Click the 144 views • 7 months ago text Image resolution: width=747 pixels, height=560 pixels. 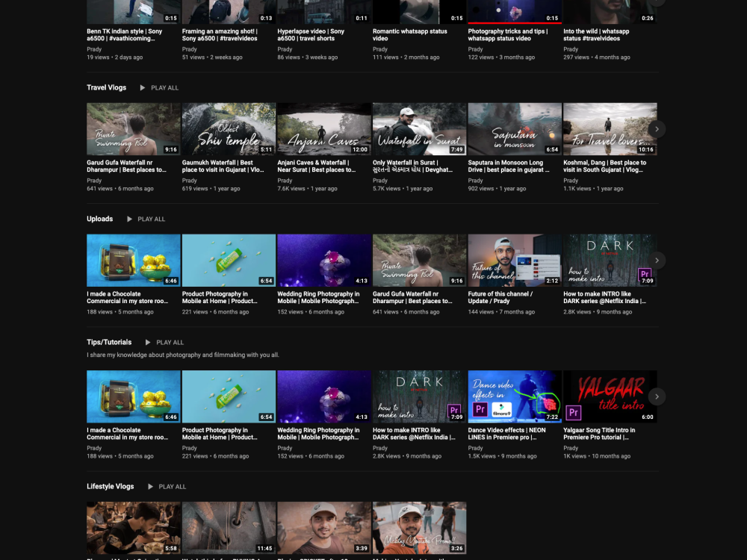pos(501,312)
